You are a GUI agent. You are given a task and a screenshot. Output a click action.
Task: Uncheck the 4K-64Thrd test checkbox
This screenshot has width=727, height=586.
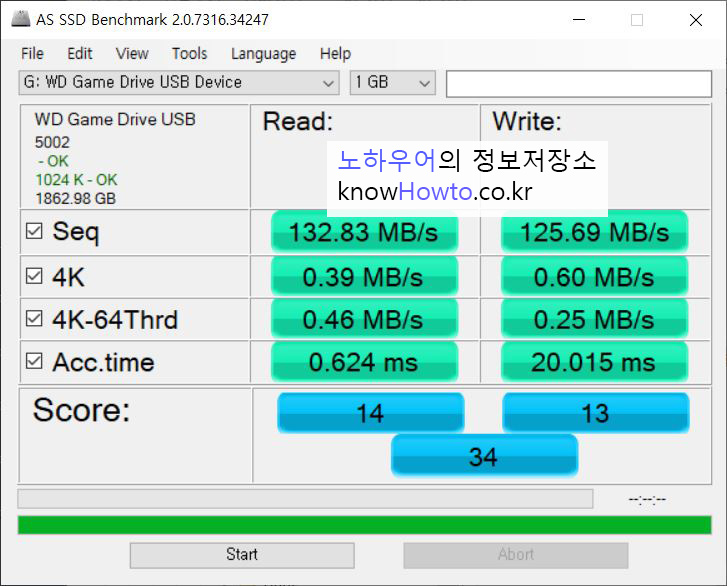click(34, 319)
